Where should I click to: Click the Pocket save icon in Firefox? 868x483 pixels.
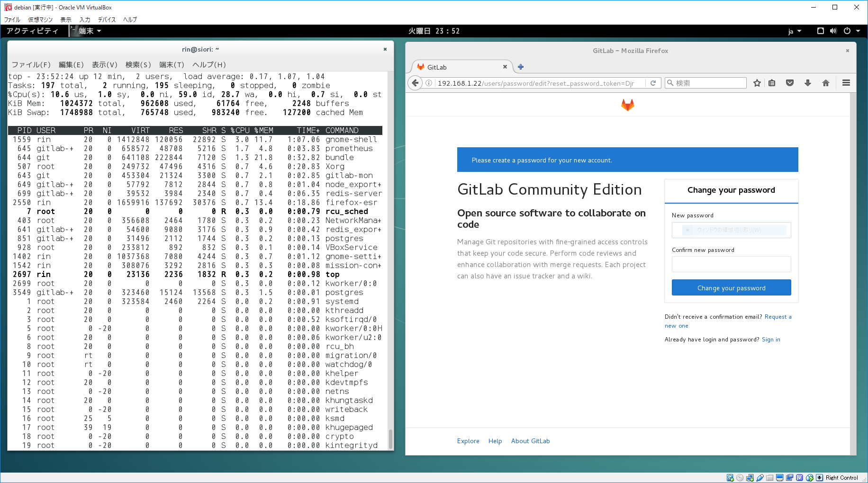point(790,83)
